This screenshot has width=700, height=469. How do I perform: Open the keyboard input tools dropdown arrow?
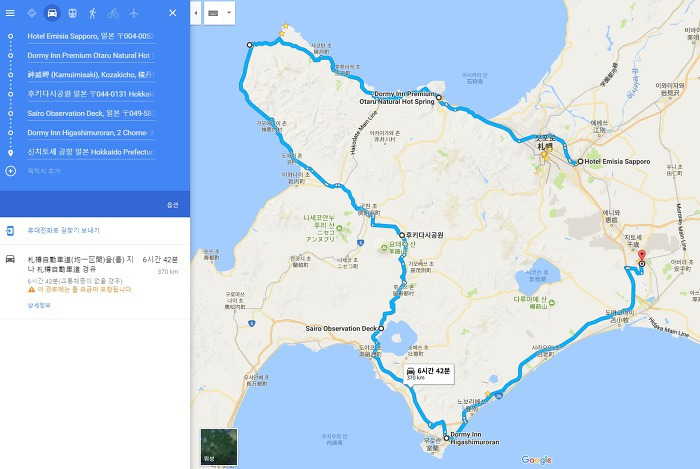(x=229, y=13)
